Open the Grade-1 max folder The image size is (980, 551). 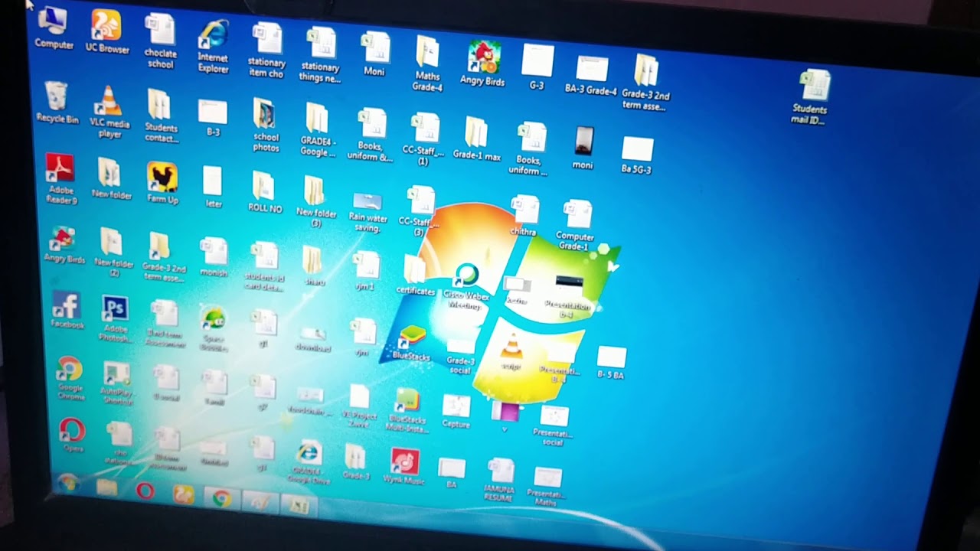(x=476, y=139)
